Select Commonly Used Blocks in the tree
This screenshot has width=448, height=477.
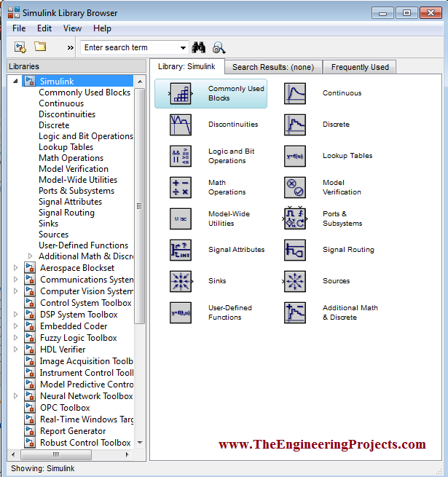85,92
